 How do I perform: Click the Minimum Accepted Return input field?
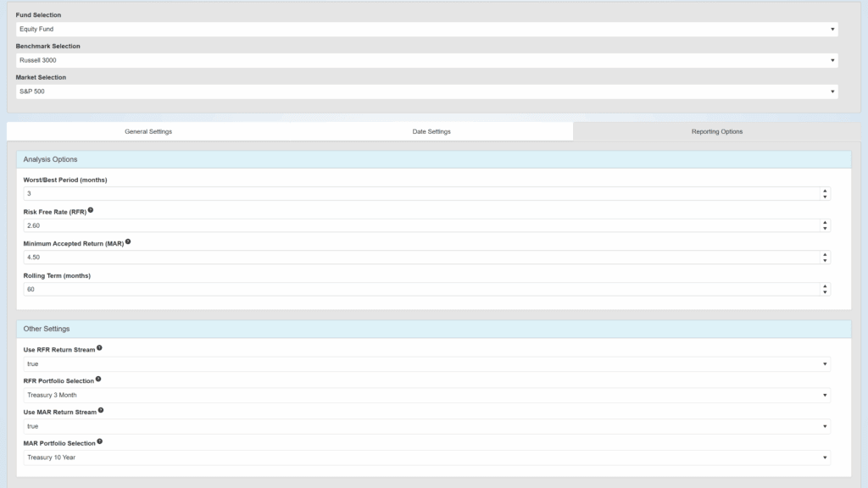[420, 257]
